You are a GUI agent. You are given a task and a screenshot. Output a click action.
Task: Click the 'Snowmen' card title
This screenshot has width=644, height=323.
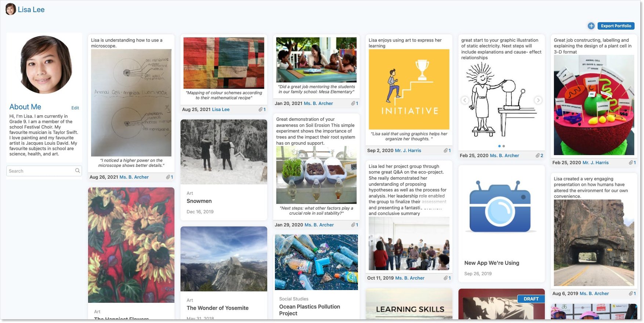point(199,201)
